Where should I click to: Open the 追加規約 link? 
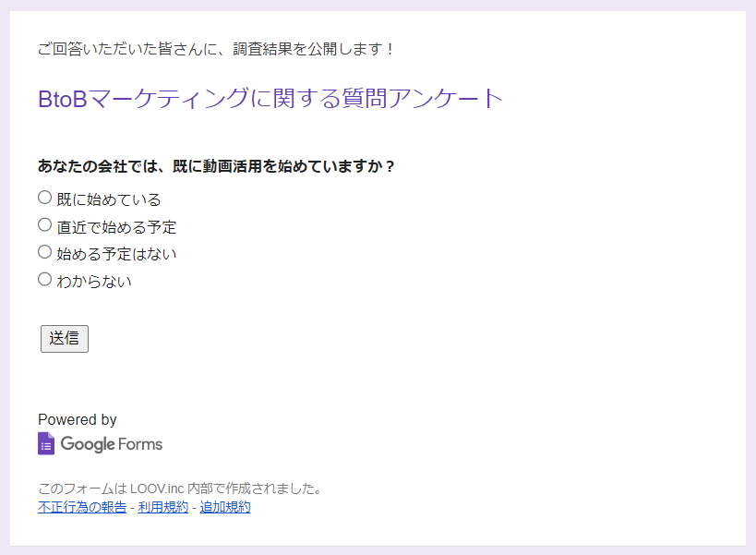[225, 506]
